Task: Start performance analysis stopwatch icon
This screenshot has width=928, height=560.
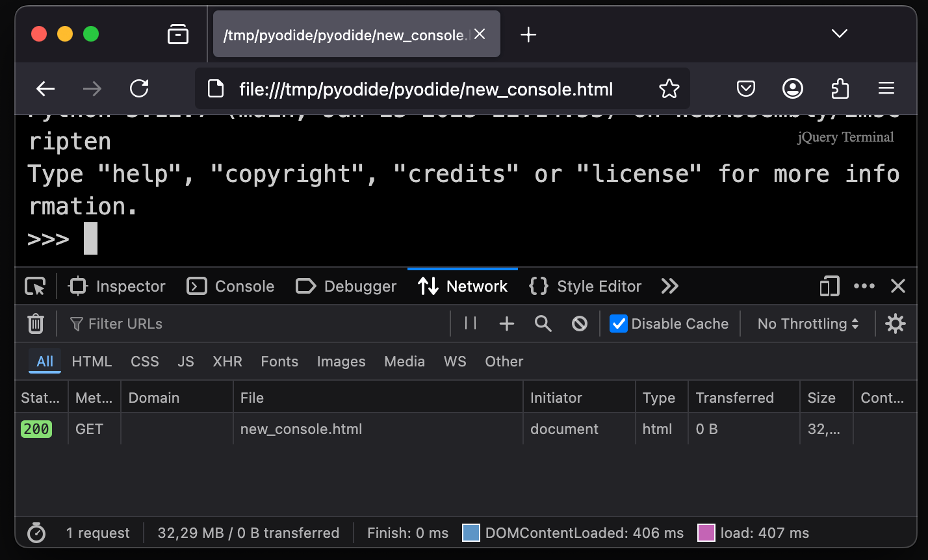Action: (36, 533)
